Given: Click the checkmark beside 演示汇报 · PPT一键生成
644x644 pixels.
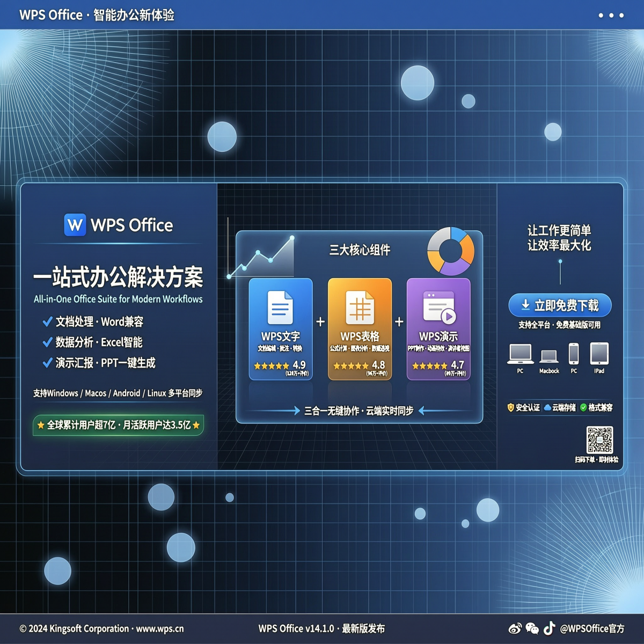Looking at the screenshot, I should click(x=47, y=363).
